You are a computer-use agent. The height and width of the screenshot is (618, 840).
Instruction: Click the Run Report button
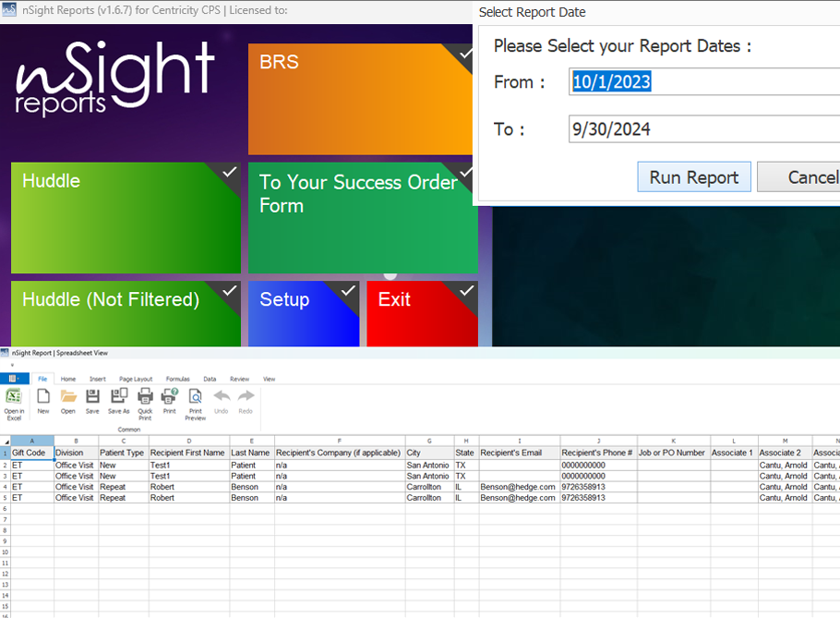(694, 176)
